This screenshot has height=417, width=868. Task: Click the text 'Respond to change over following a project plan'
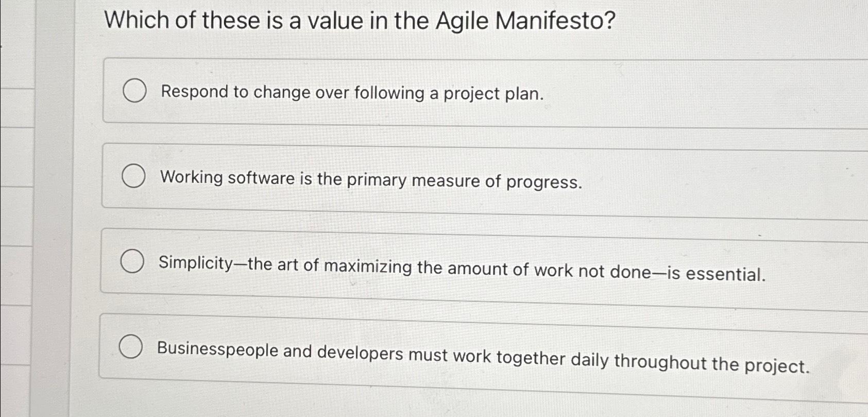351,93
